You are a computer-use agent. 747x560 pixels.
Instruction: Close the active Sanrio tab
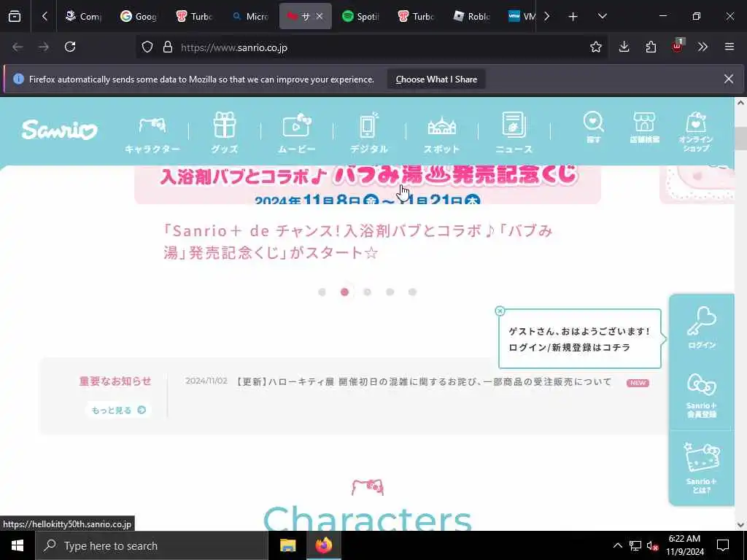pos(320,16)
